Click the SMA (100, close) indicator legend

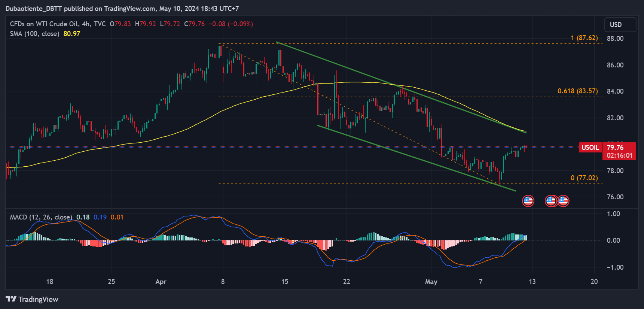[34, 34]
